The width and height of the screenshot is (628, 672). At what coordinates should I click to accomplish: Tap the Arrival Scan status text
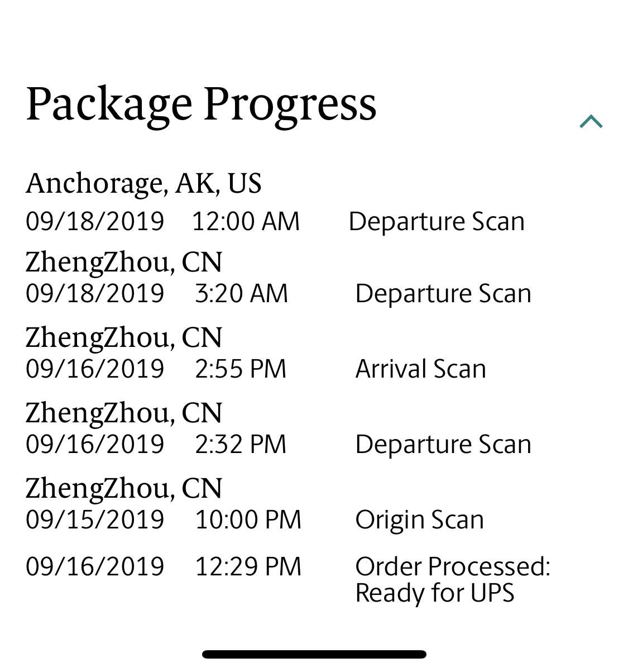pyautogui.click(x=421, y=369)
